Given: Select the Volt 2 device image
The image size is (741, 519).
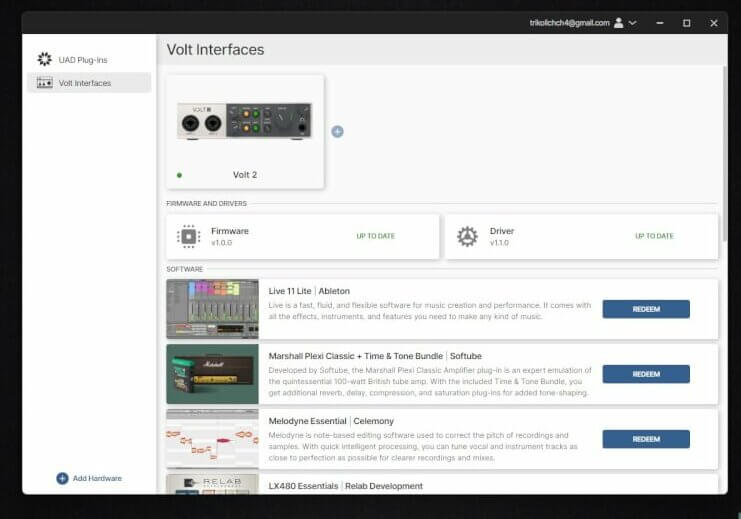Looking at the screenshot, I should pos(244,121).
